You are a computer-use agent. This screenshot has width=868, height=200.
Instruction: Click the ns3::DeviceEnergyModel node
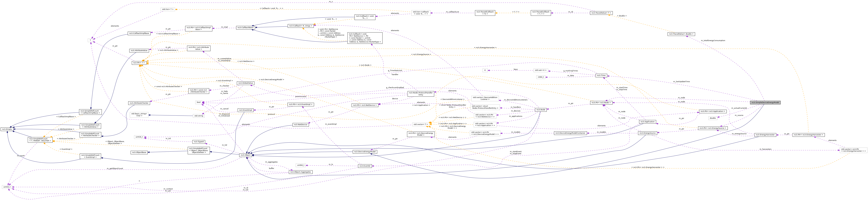point(365,152)
